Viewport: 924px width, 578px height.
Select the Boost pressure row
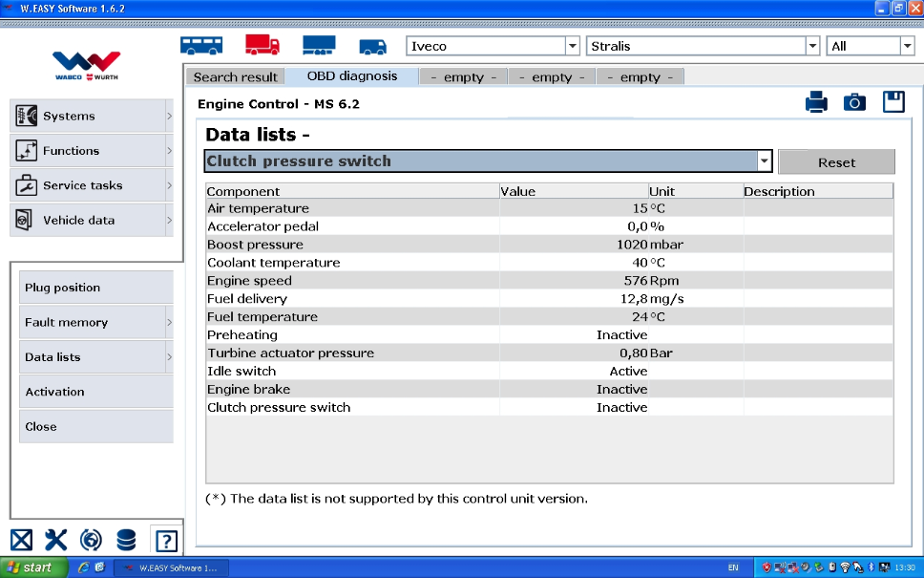pos(549,245)
